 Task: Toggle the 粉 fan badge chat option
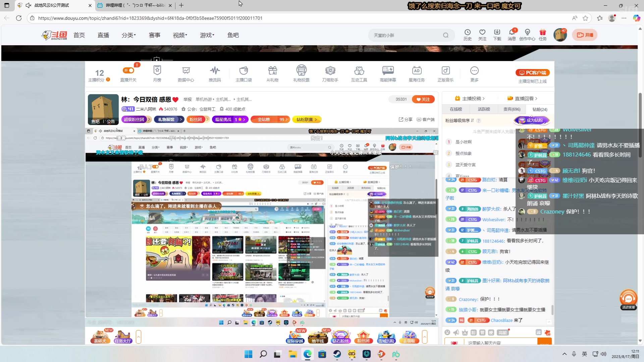click(473, 332)
